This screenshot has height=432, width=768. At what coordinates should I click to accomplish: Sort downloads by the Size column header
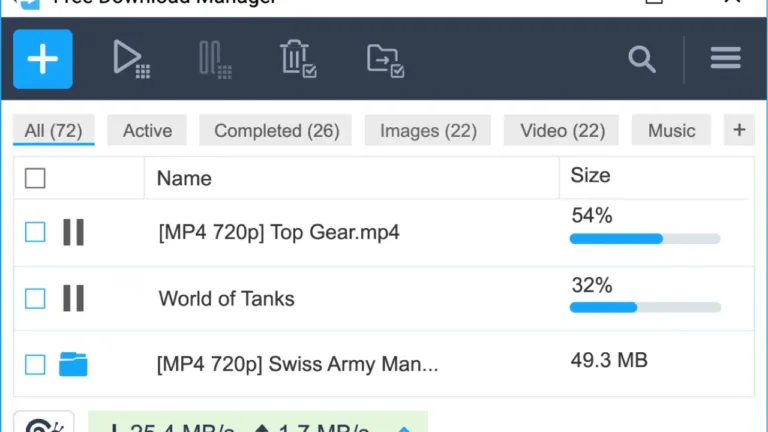point(590,175)
